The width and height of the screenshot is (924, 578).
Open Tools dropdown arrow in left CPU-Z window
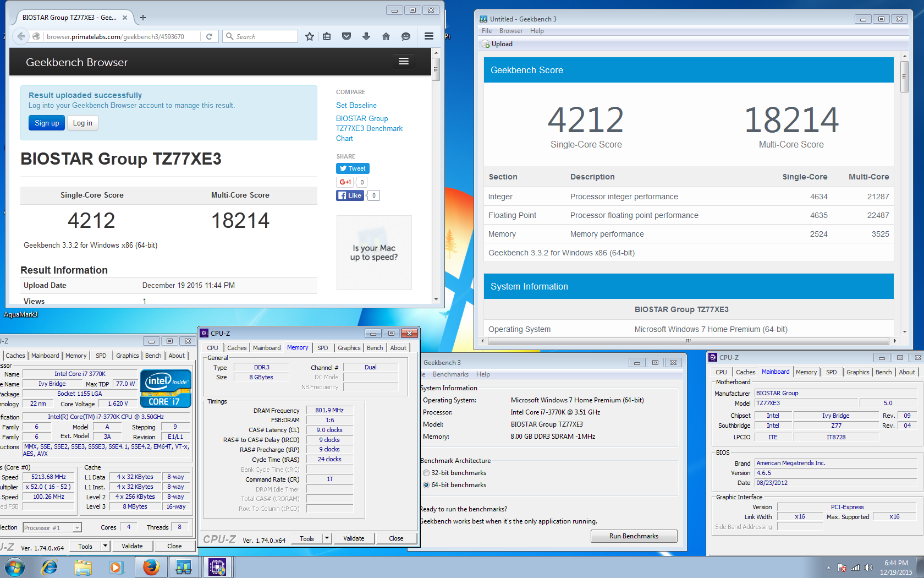[x=105, y=546]
